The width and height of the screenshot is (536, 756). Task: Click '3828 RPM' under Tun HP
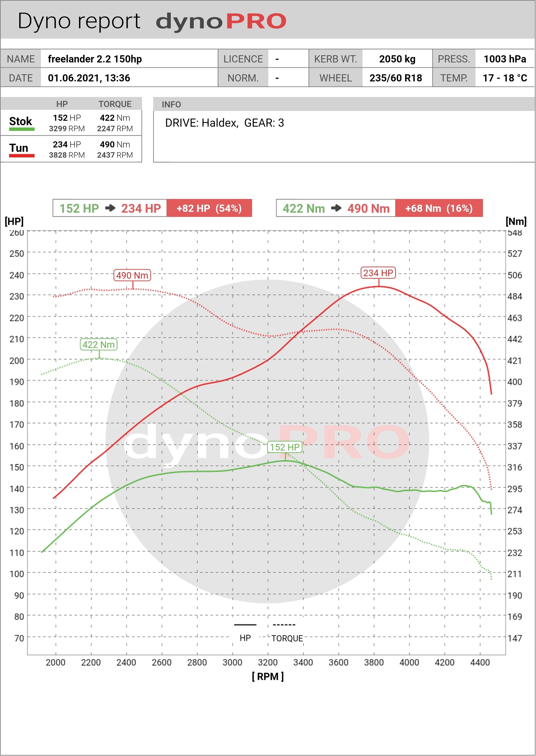coord(67,155)
